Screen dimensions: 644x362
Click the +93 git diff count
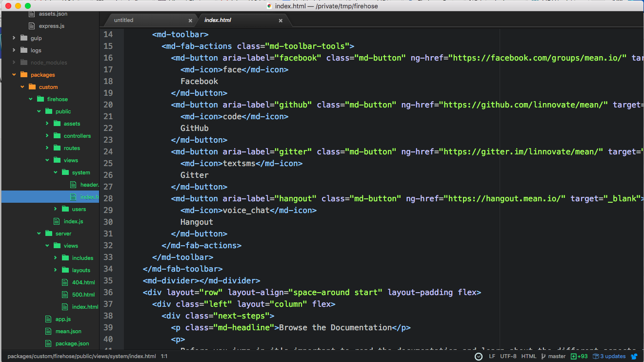coord(580,357)
